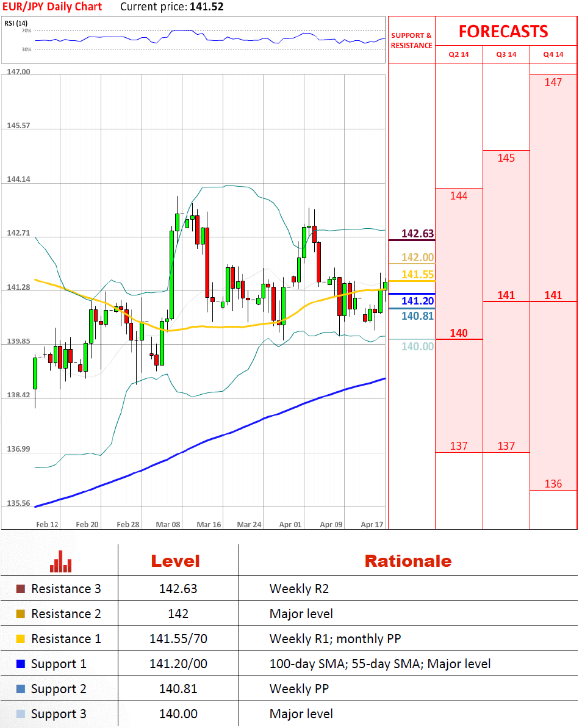
Task: Click the Resistance 1 row label
Action: click(66, 639)
